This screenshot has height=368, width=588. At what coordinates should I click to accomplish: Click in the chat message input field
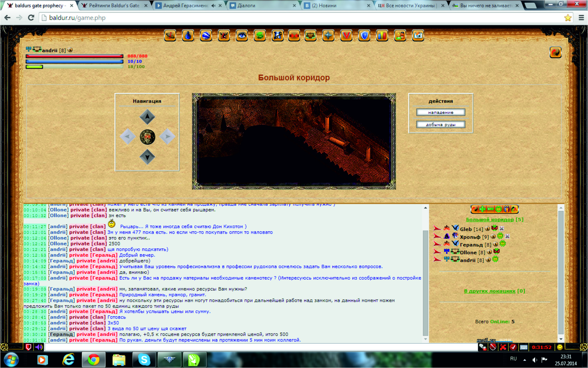261,347
